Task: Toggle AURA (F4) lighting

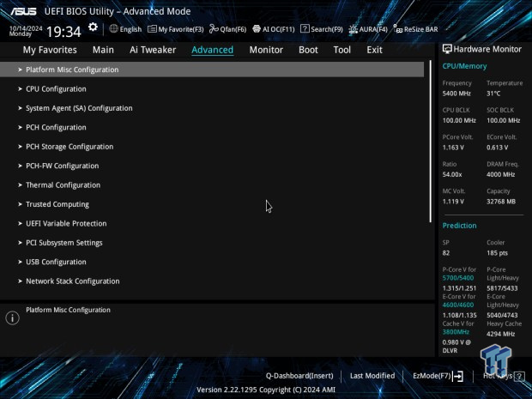Action: [x=367, y=29]
